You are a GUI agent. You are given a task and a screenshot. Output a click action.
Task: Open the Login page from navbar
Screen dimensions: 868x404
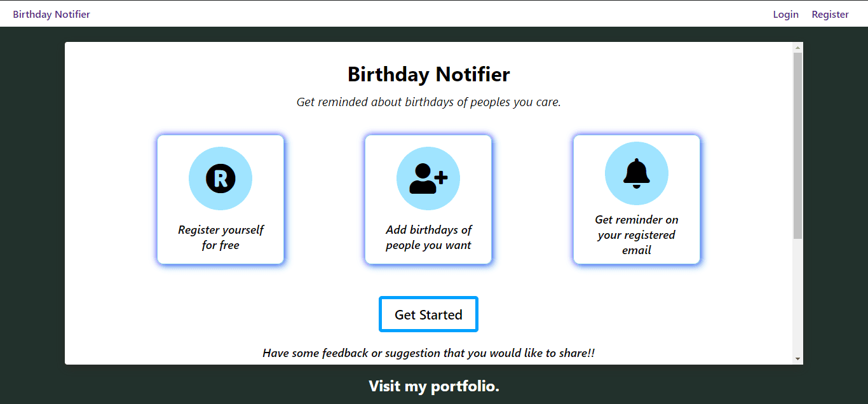point(785,15)
